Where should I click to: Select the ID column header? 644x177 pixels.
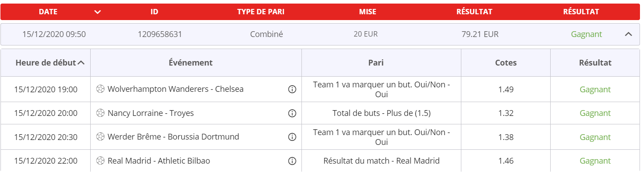[x=155, y=12]
